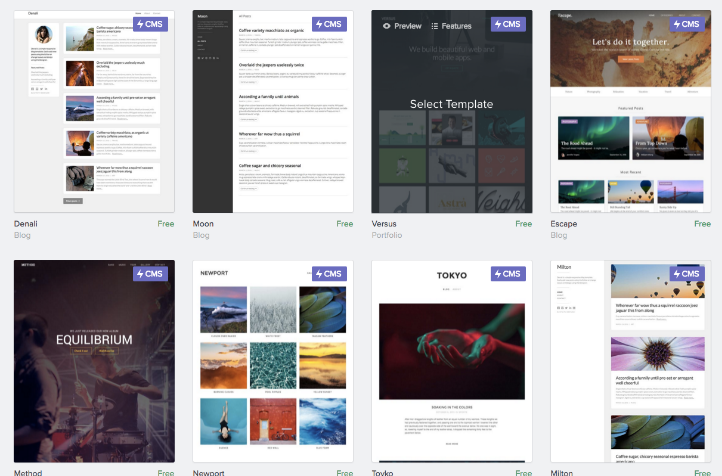Image resolution: width=722 pixels, height=476 pixels.
Task: Click the Method template name
Action: click(28, 473)
